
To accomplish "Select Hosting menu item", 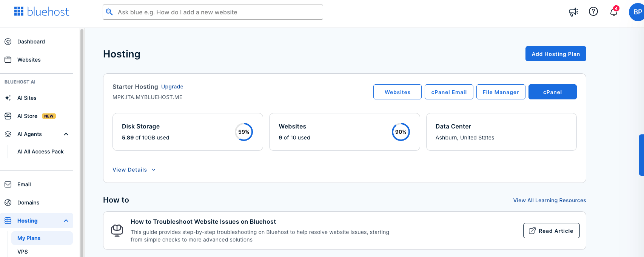I will point(37,221).
